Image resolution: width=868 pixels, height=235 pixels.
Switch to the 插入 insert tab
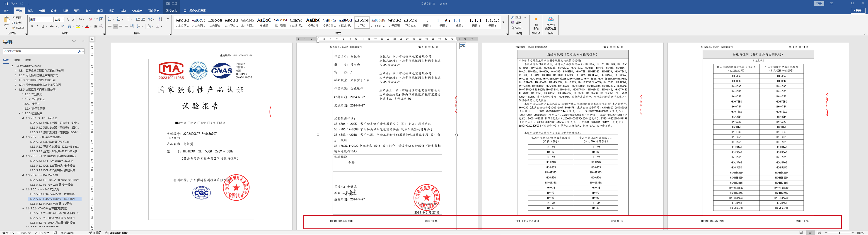point(30,11)
